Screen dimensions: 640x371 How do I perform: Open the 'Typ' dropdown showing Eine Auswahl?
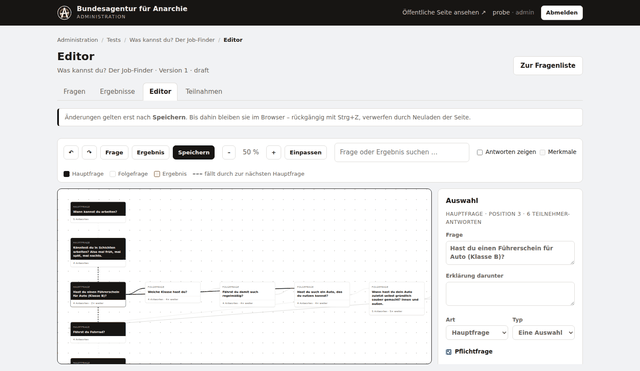pyautogui.click(x=544, y=333)
